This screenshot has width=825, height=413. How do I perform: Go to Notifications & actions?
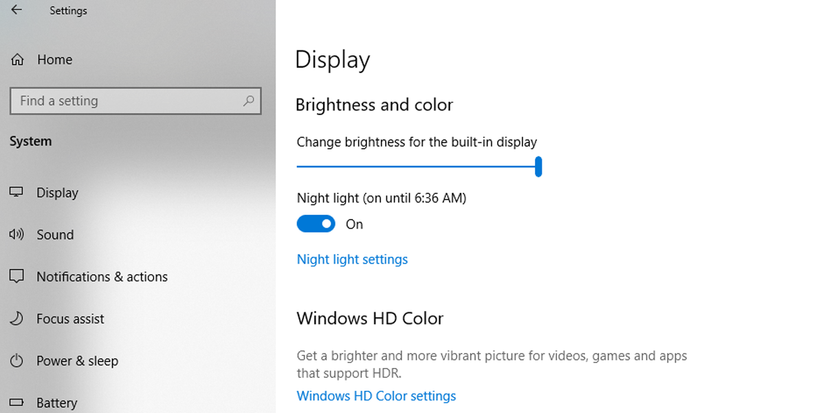click(x=102, y=277)
